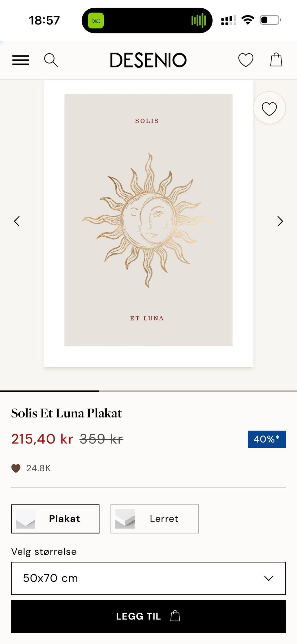Tap the search magnifier icon
The width and height of the screenshot is (297, 644).
(51, 60)
